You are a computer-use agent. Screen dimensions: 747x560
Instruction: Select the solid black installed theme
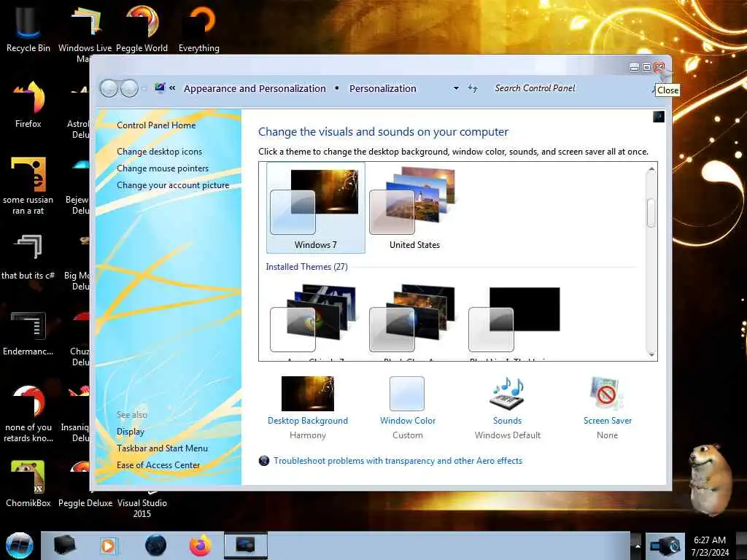pos(514,319)
